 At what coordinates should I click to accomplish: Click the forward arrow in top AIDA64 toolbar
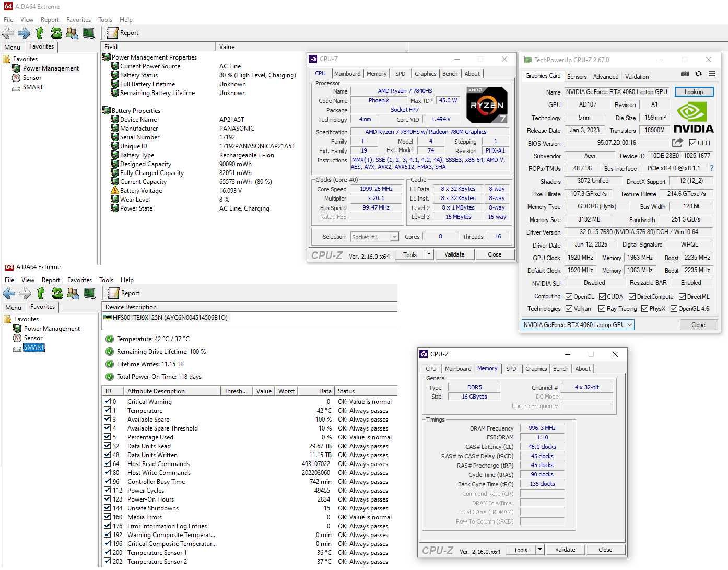coord(24,33)
